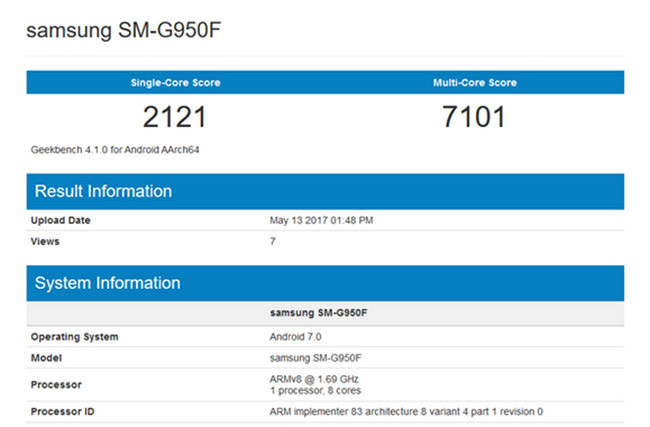650x427 pixels.
Task: Click the Result Information section header
Action: pos(104,191)
